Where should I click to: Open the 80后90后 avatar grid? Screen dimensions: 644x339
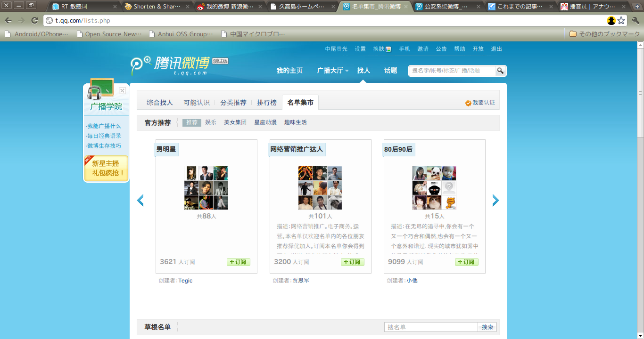tap(434, 188)
